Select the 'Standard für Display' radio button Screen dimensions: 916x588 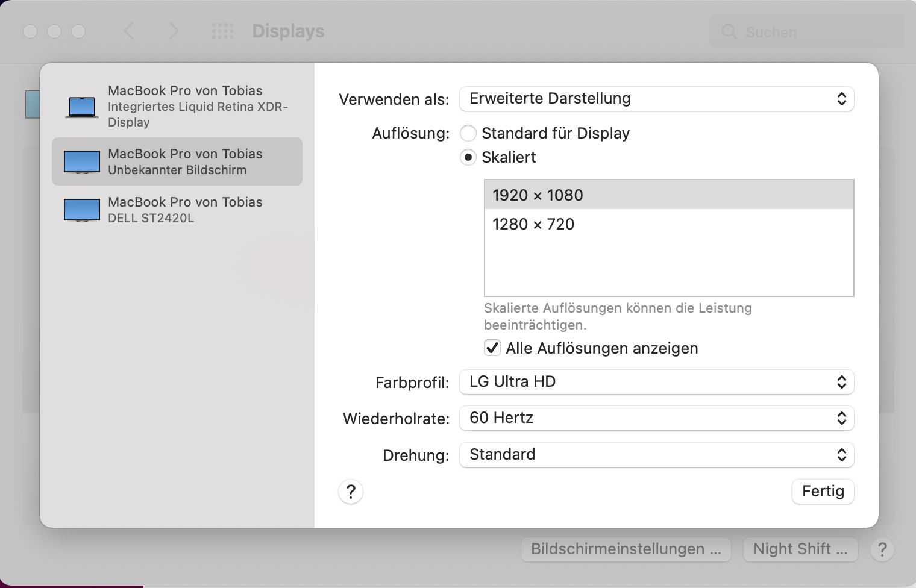468,133
